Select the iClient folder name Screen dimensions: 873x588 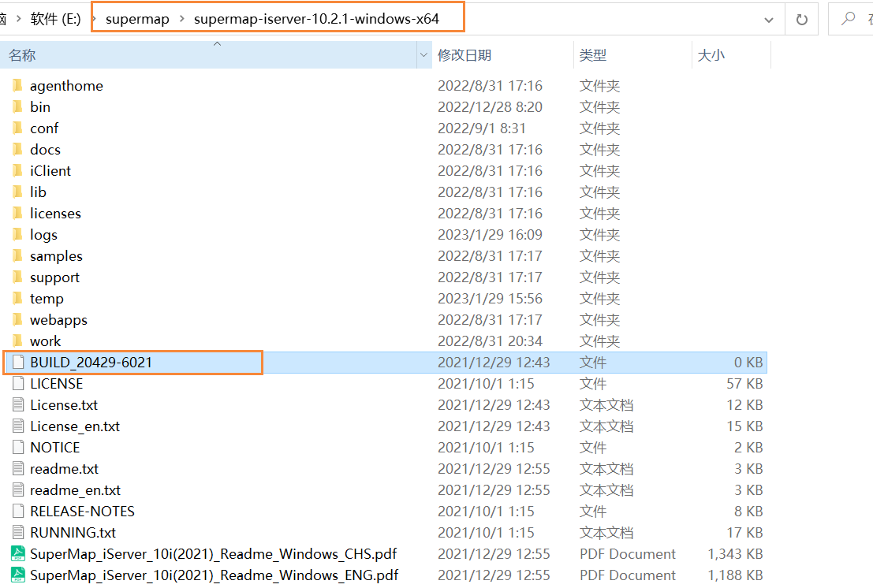point(50,171)
